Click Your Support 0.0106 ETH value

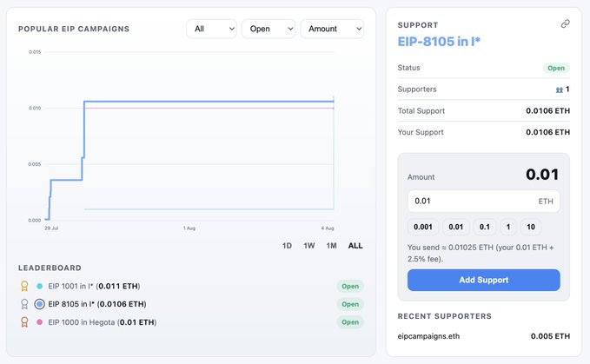pos(547,132)
